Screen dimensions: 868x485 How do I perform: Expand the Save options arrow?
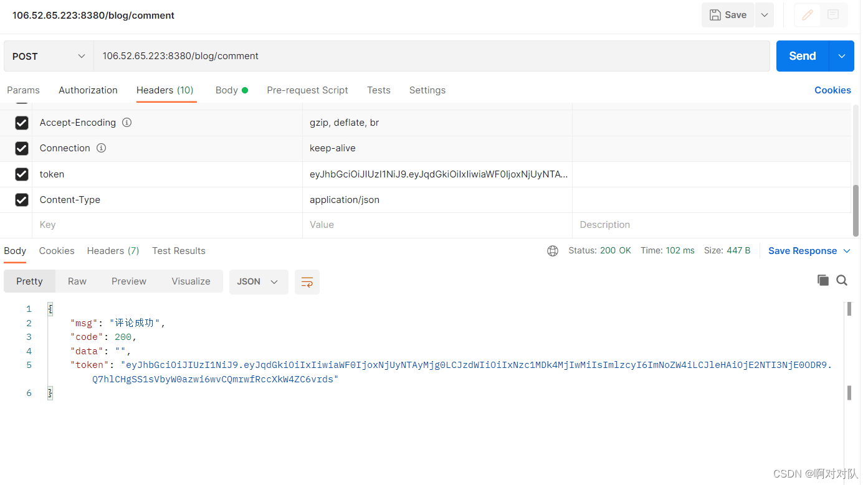pos(765,15)
